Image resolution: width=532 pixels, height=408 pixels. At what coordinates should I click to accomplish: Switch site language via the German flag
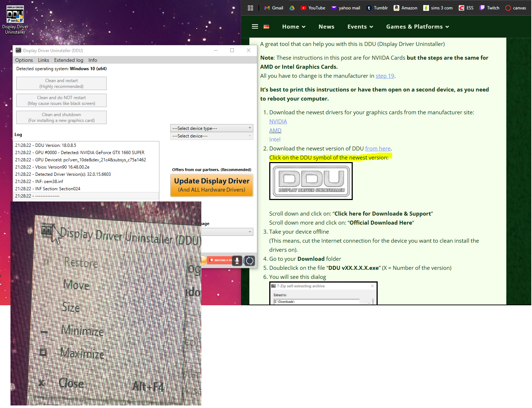coord(266,27)
